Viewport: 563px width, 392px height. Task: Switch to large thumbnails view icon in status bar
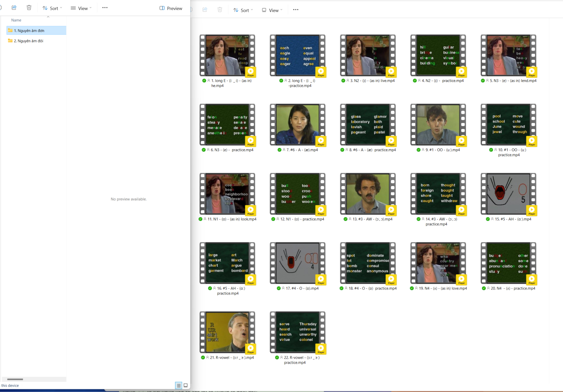coord(186,385)
